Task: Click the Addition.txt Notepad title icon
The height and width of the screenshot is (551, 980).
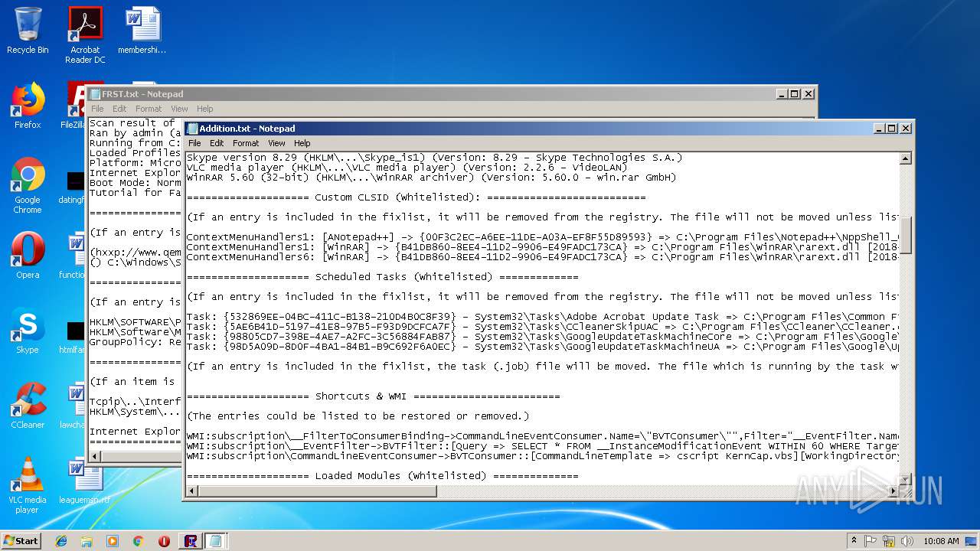Action: pos(193,129)
